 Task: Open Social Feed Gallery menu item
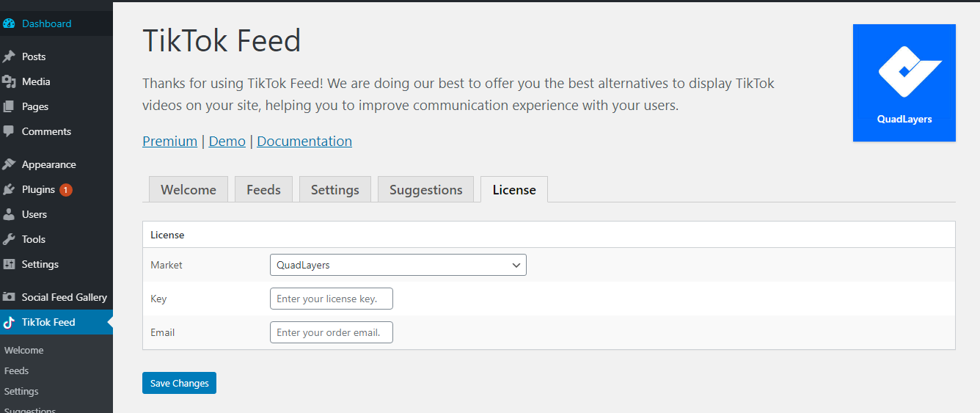point(56,297)
